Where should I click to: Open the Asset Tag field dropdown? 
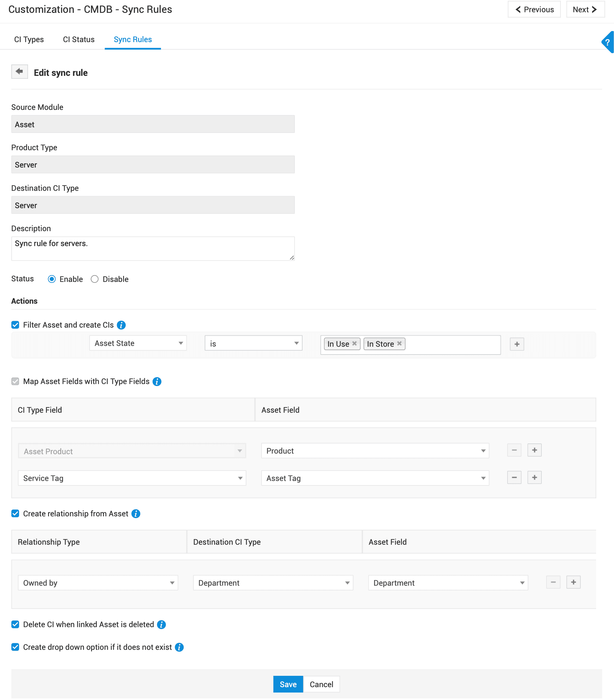click(374, 478)
